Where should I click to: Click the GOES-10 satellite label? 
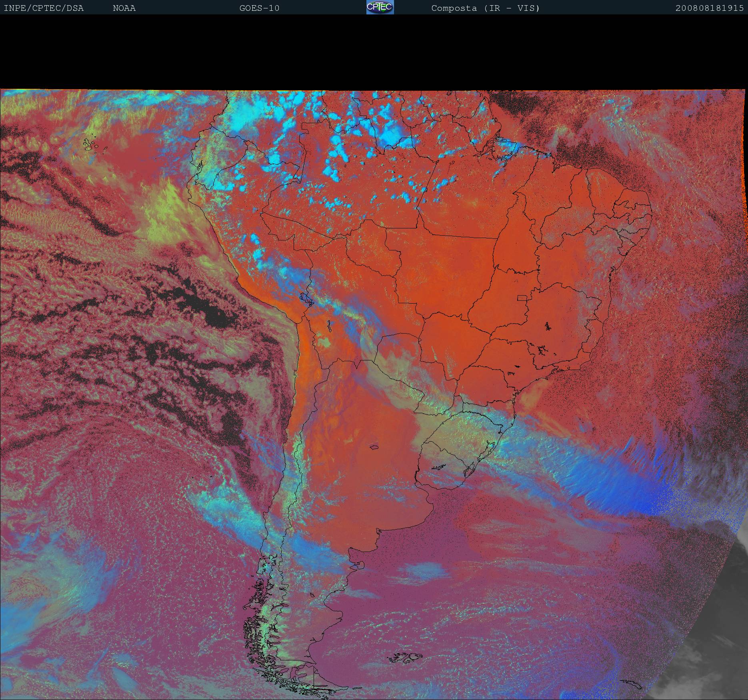point(259,8)
